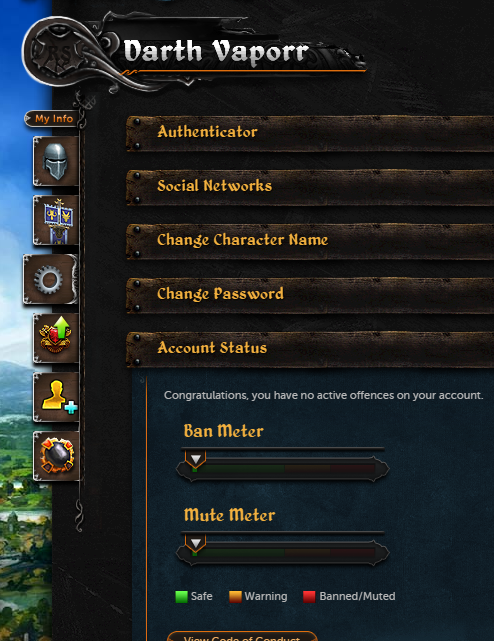Click the green Safe legend swatch
This screenshot has height=641, width=494.
coord(181,596)
